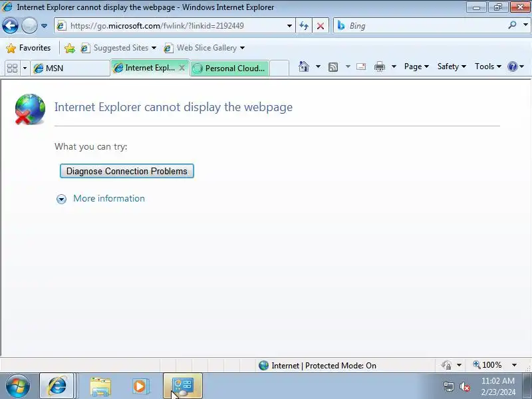Run search with the magnifier icon
The height and width of the screenshot is (399, 532).
click(512, 25)
